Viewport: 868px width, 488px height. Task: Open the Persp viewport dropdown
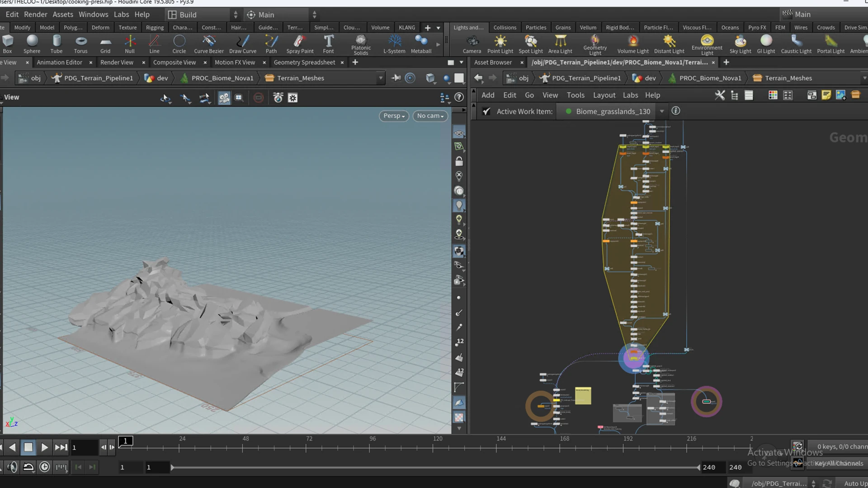[x=394, y=116]
